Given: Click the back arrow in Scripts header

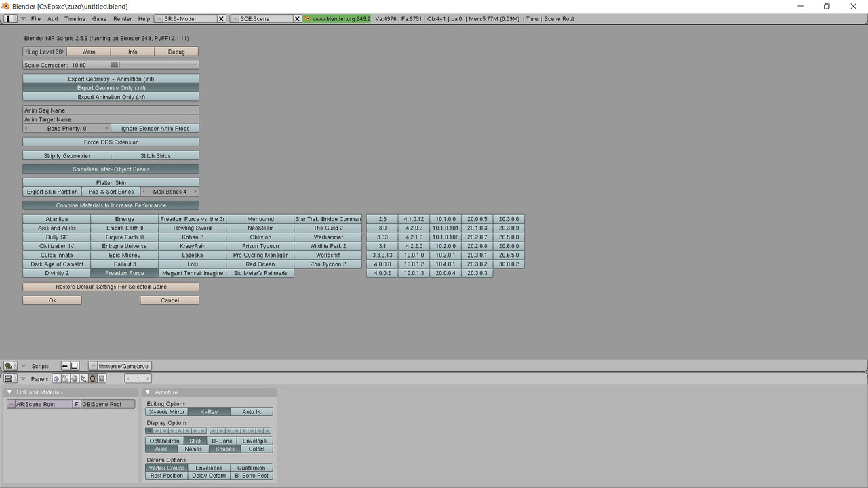Looking at the screenshot, I should 65,366.
